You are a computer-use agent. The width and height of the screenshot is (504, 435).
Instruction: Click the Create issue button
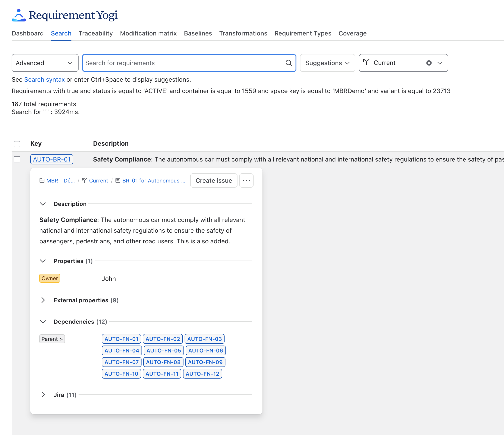click(x=214, y=180)
